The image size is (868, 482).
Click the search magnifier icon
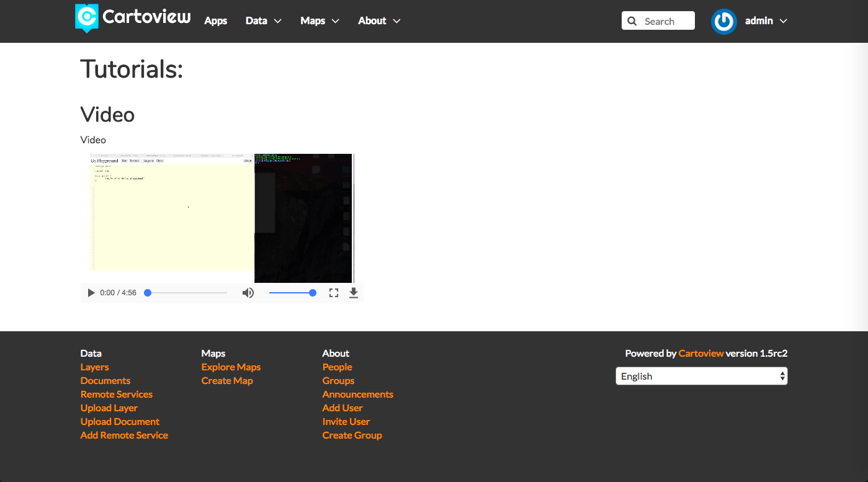(x=632, y=21)
